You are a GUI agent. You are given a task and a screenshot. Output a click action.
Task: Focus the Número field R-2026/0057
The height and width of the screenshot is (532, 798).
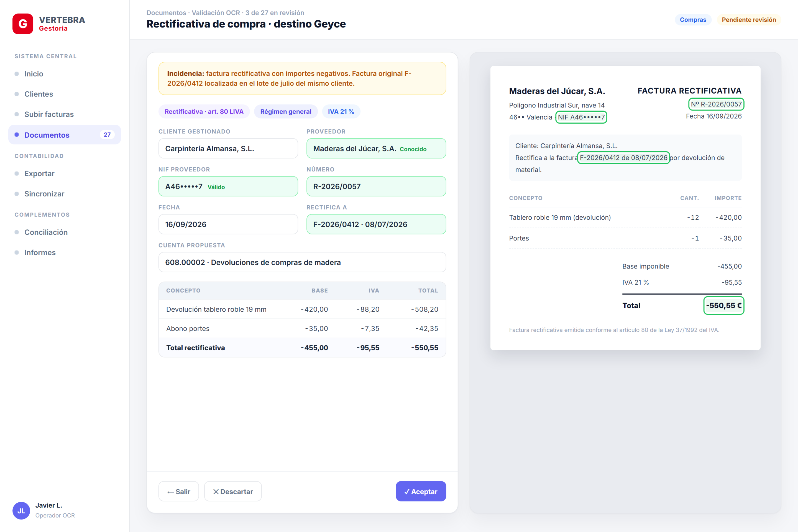(376, 186)
